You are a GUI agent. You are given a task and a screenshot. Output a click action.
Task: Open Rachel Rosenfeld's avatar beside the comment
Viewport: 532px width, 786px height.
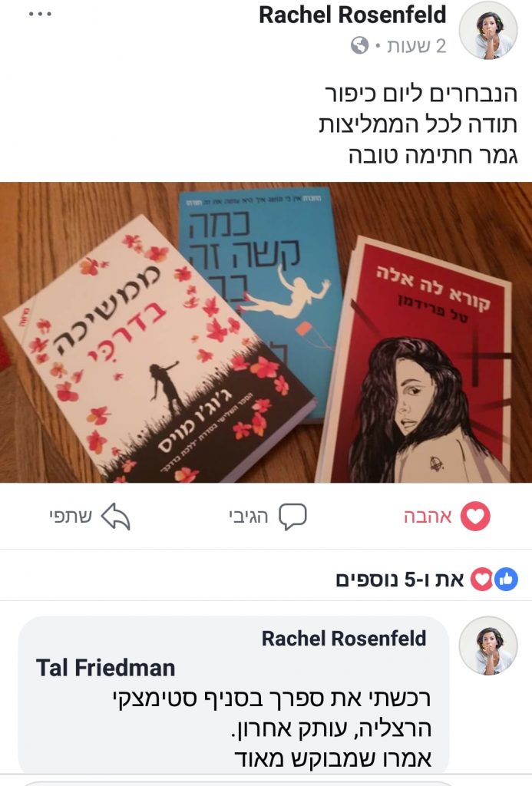coord(488,646)
